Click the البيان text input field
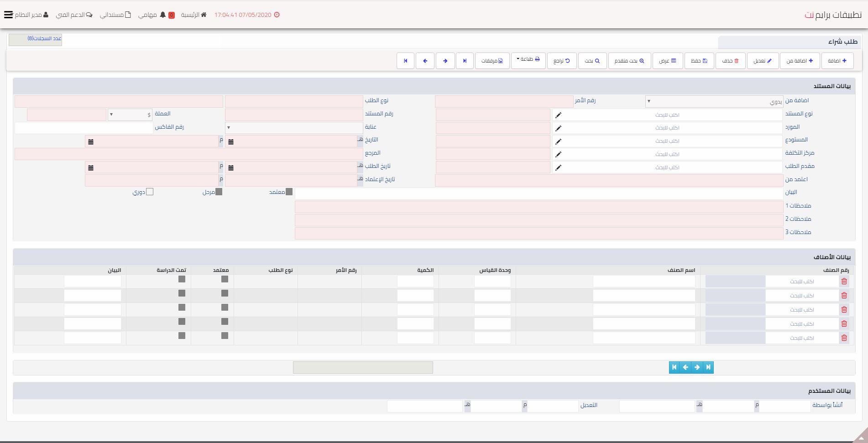 pos(539,193)
